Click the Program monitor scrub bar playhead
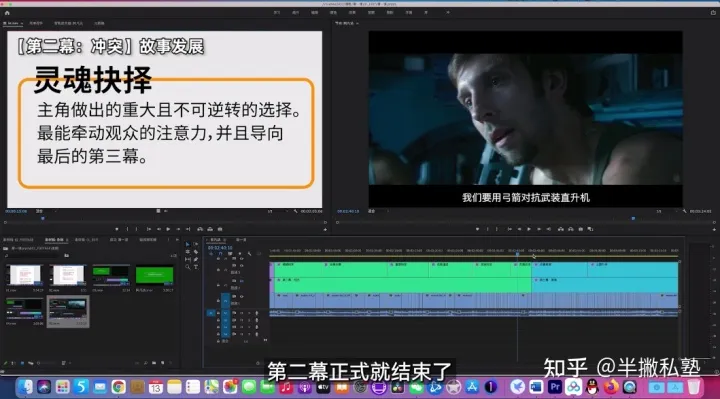Screen dimensions: 720x399 pos(633,219)
